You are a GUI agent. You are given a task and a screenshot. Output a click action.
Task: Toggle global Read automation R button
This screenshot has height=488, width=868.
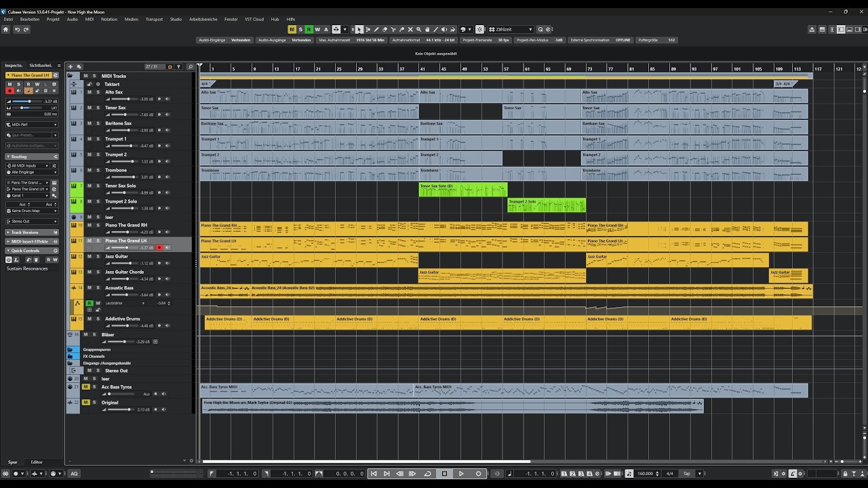[309, 29]
